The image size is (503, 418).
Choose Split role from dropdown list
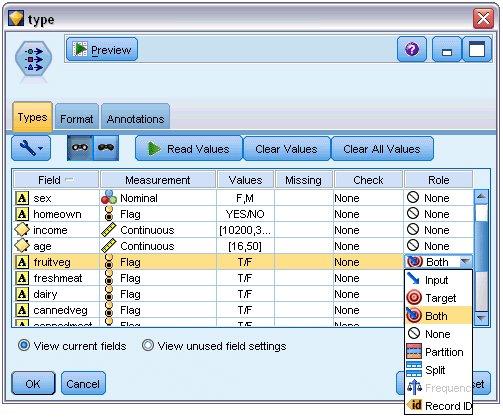[x=438, y=370]
